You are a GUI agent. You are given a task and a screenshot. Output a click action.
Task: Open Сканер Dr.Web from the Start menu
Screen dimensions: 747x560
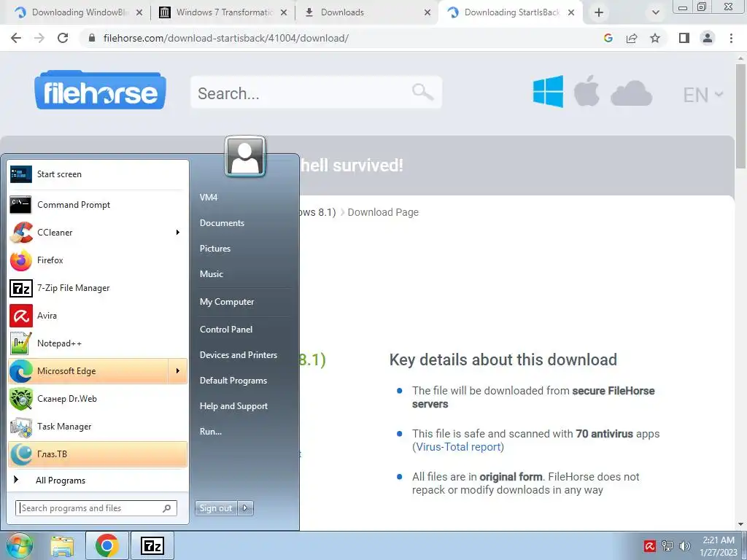pos(98,399)
